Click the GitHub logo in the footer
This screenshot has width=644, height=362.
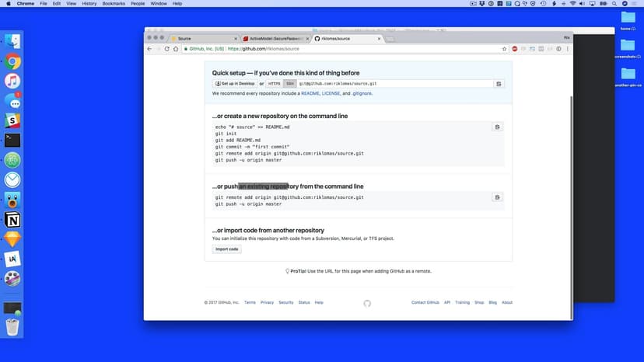click(367, 303)
